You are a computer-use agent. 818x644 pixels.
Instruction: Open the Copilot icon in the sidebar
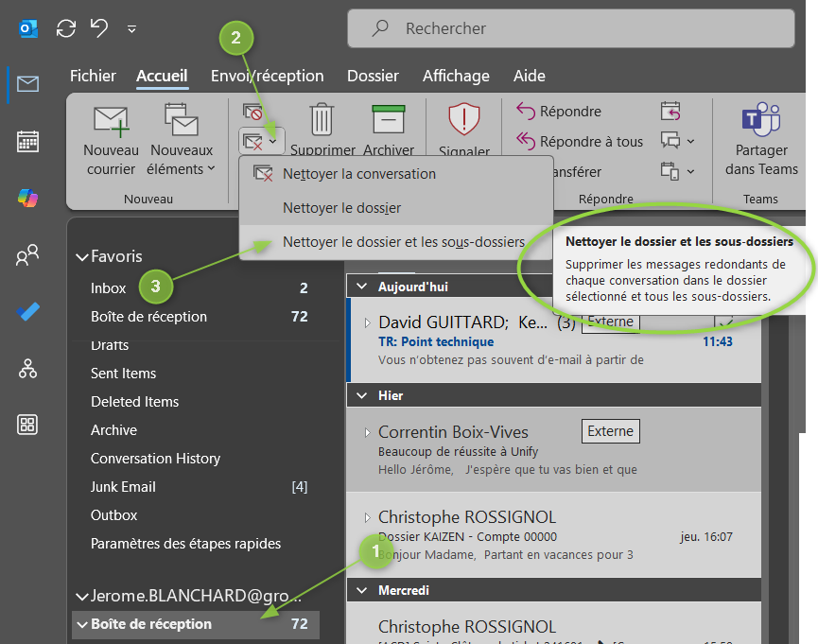pyautogui.click(x=27, y=199)
